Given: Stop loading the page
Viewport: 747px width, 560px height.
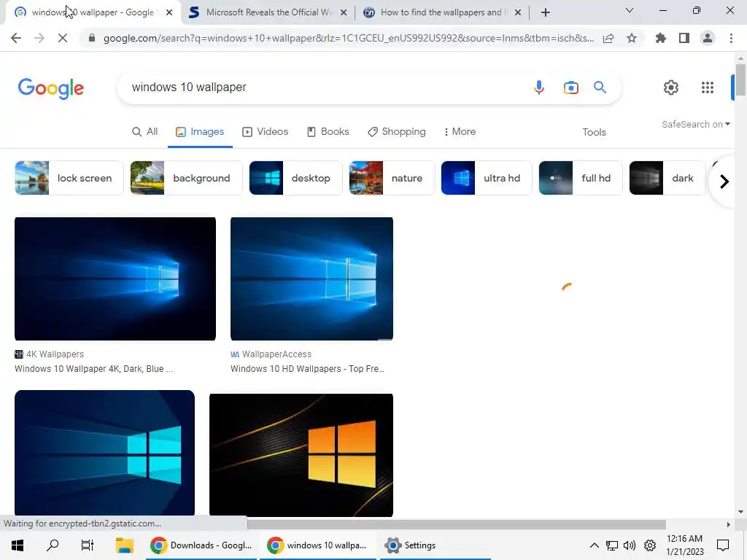Looking at the screenshot, I should (63, 38).
